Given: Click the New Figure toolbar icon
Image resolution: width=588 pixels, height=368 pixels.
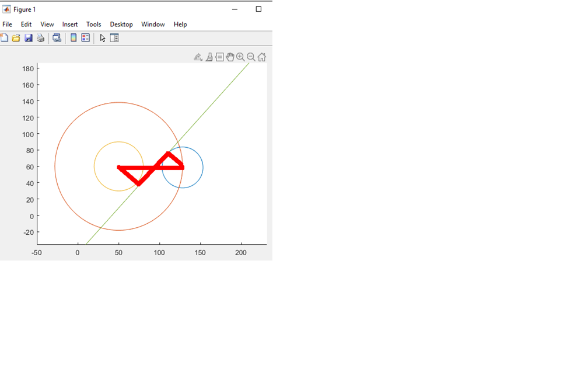Looking at the screenshot, I should click(4, 38).
